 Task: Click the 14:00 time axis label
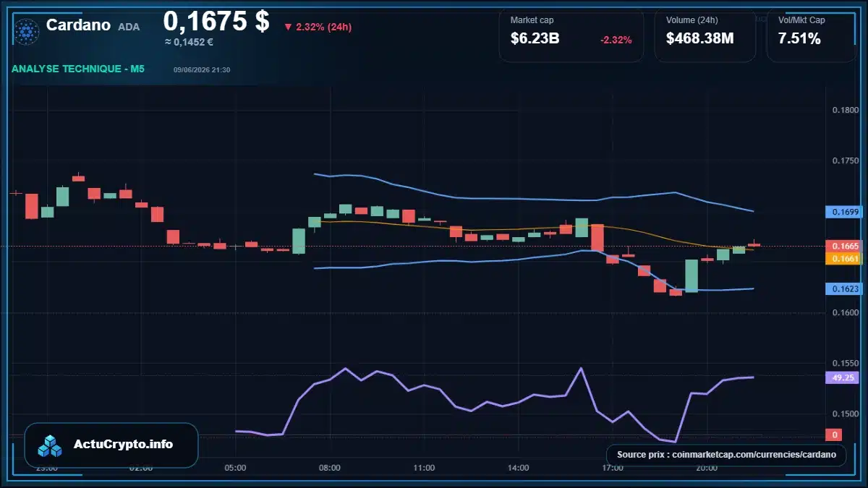518,468
